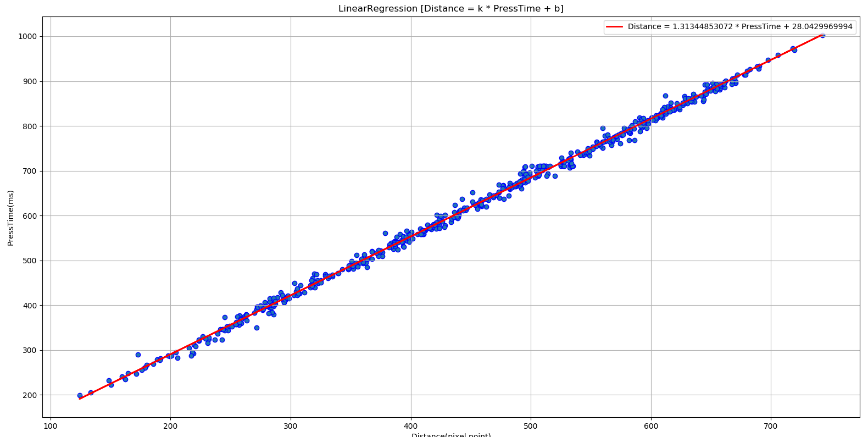Select the isolated data point near distance 705
This screenshot has height=437, width=868.
pos(778,55)
